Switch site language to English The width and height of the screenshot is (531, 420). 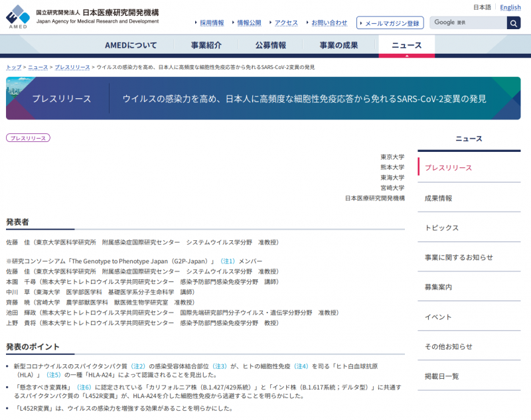tap(510, 7)
